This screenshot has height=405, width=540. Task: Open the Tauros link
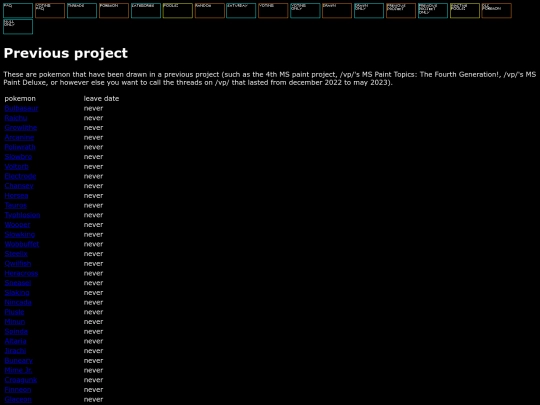(15, 205)
